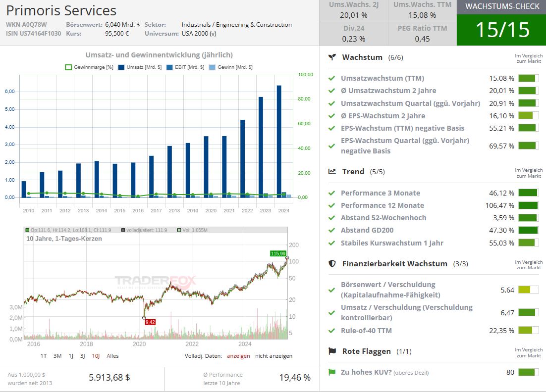
Task: Click the 5.913,68 $ result value
Action: click(x=109, y=377)
